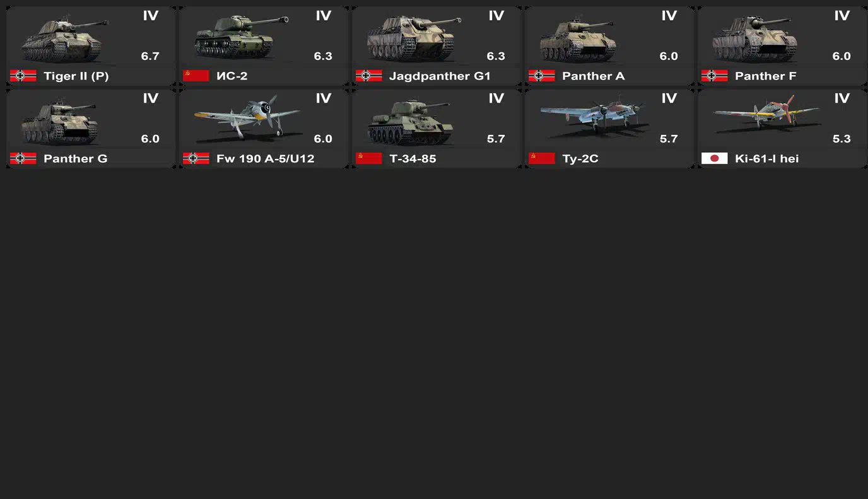This screenshot has height=499, width=868.
Task: Click the Soviet flag beside T-34-85
Action: pos(369,158)
